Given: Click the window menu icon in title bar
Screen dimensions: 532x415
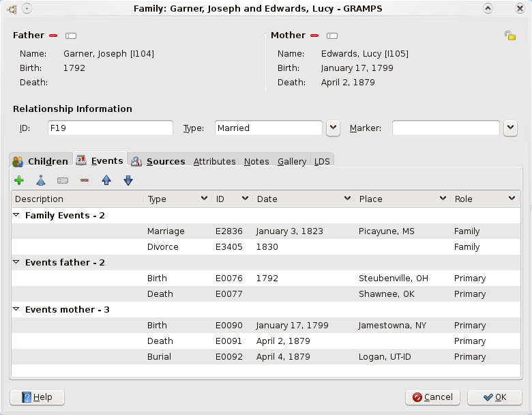Looking at the screenshot, I should [x=12, y=9].
